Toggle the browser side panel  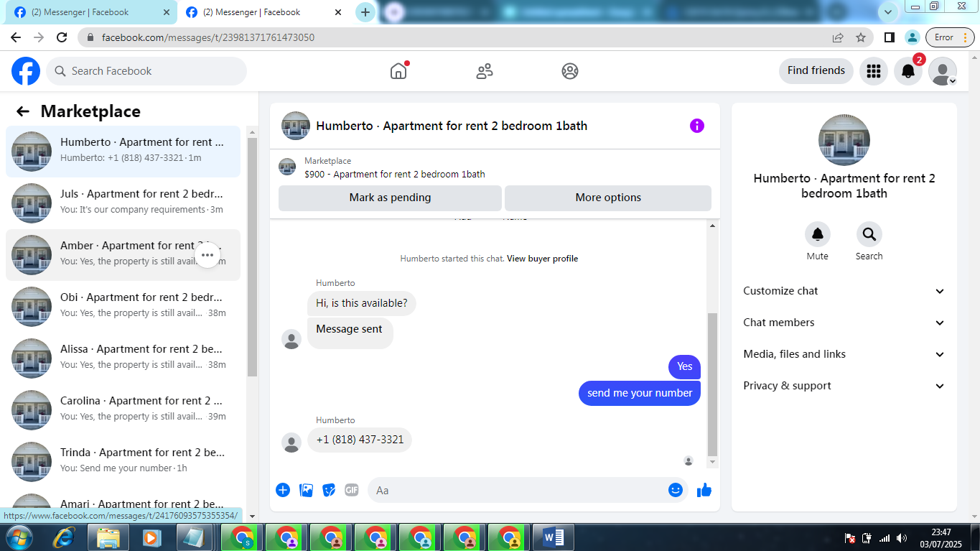[x=889, y=37]
